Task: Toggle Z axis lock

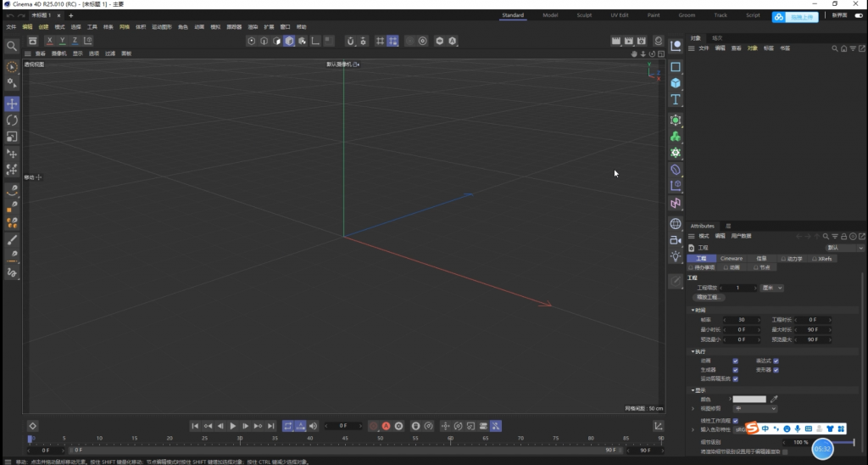Action: tap(75, 41)
